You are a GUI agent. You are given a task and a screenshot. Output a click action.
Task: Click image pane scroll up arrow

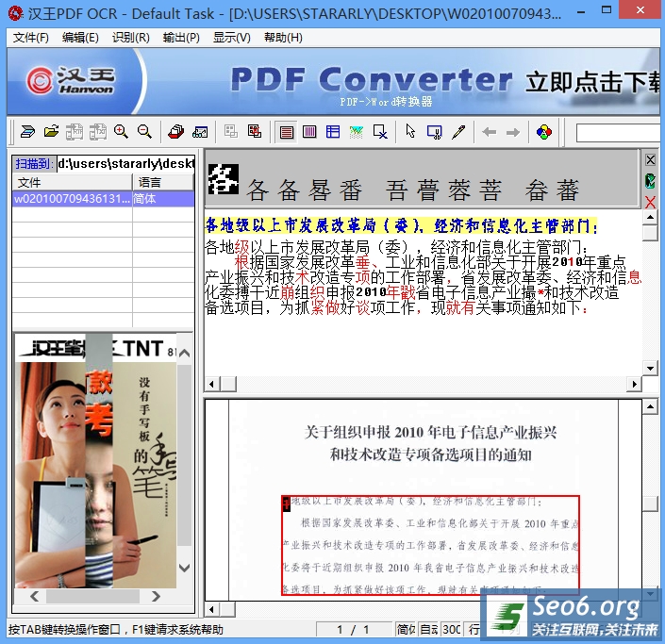[650, 407]
